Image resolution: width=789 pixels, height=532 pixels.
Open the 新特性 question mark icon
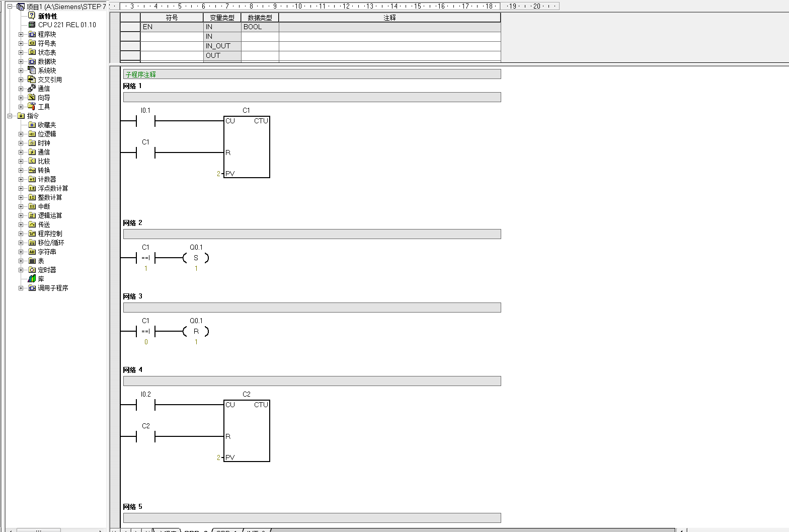(x=32, y=16)
